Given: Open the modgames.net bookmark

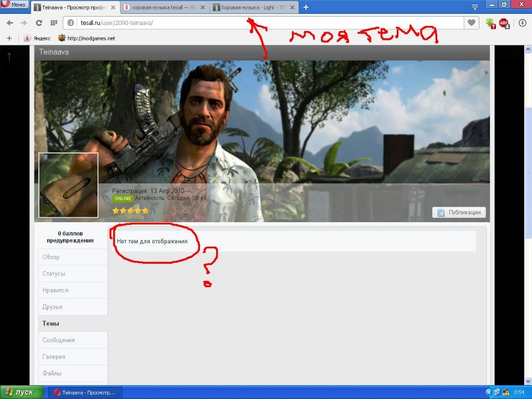Looking at the screenshot, I should coord(86,38).
